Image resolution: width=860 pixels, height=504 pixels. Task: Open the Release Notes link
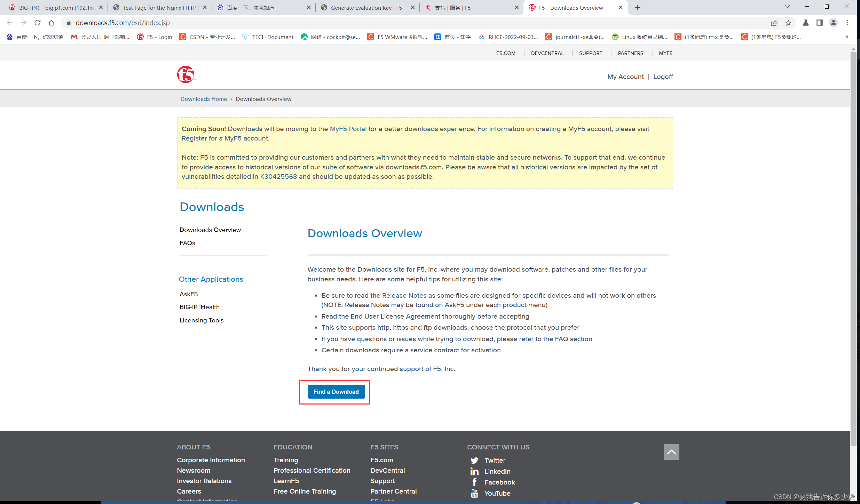404,296
